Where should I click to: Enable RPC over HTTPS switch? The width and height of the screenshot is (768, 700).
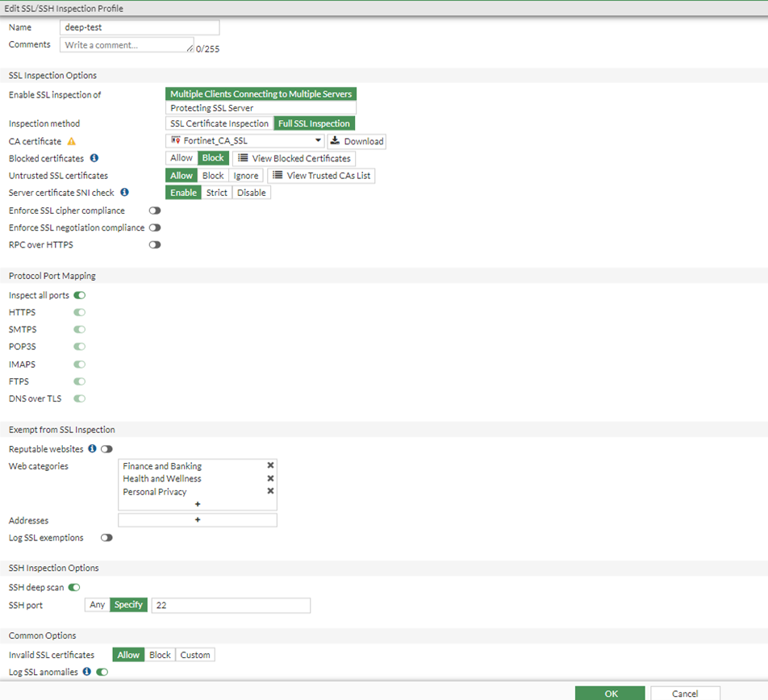pos(155,244)
